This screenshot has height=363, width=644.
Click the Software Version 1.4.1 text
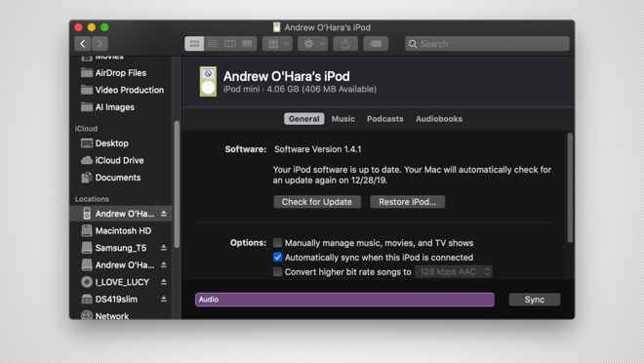pyautogui.click(x=318, y=149)
